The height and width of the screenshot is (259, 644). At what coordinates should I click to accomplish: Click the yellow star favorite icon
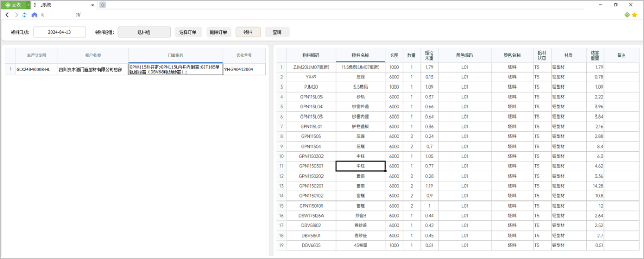[x=635, y=15]
